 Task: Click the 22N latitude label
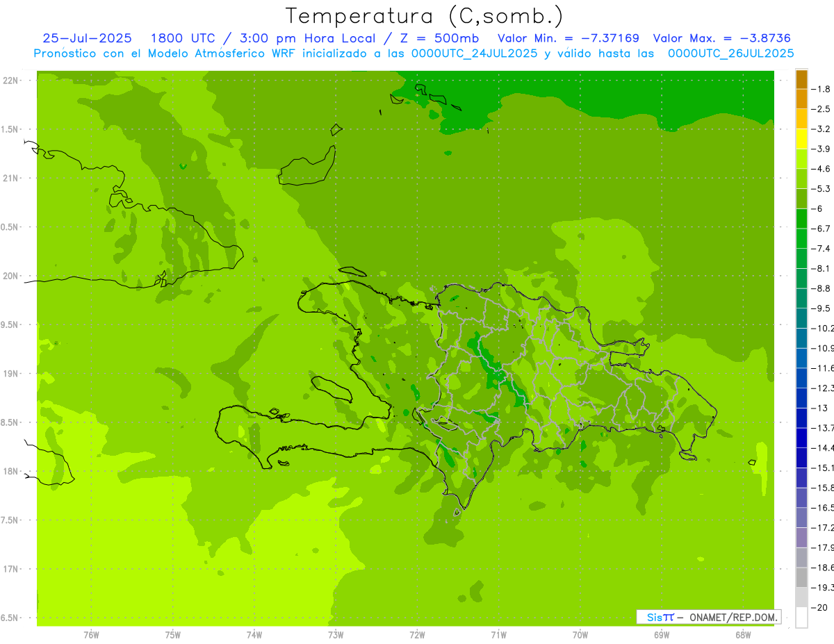click(11, 81)
